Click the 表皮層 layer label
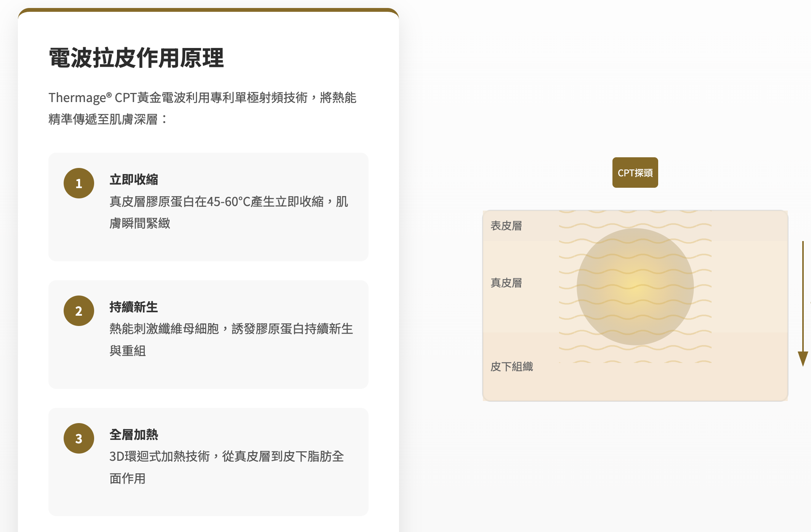This screenshot has height=532, width=811. 506,226
